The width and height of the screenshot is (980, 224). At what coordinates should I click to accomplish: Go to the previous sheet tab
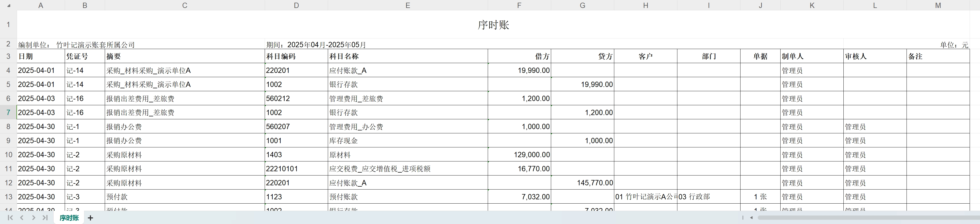tap(22, 218)
